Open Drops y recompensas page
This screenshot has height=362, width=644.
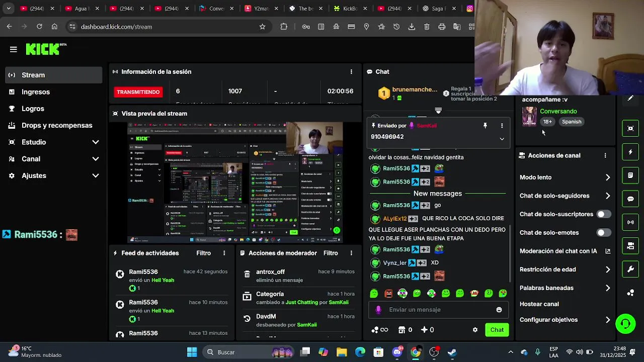click(53, 125)
